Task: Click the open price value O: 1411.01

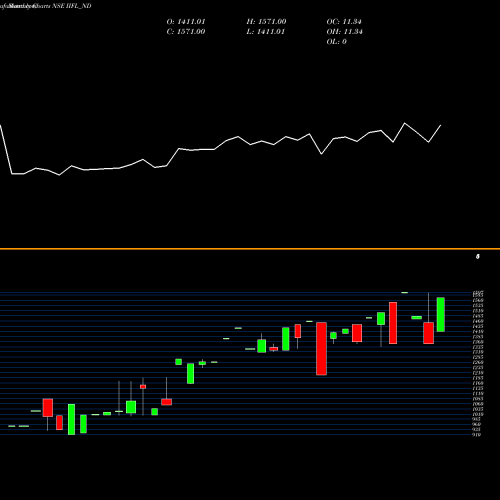Action: point(186,22)
